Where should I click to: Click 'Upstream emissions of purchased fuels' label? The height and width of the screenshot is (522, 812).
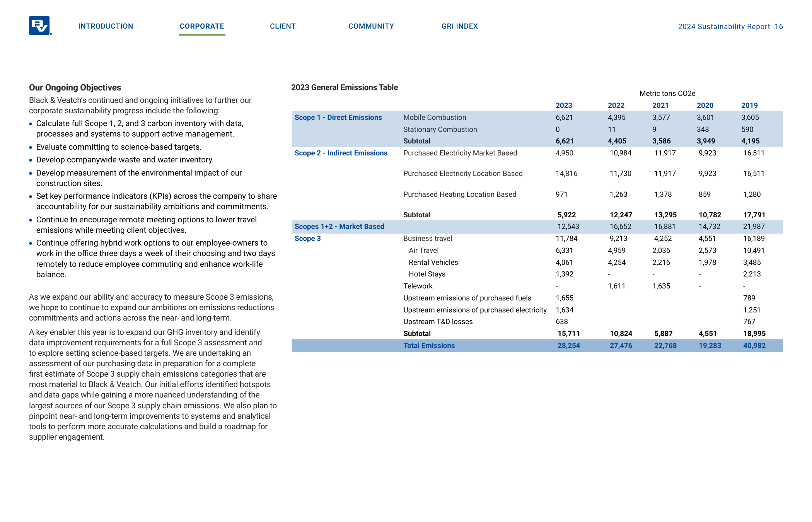point(467,298)
